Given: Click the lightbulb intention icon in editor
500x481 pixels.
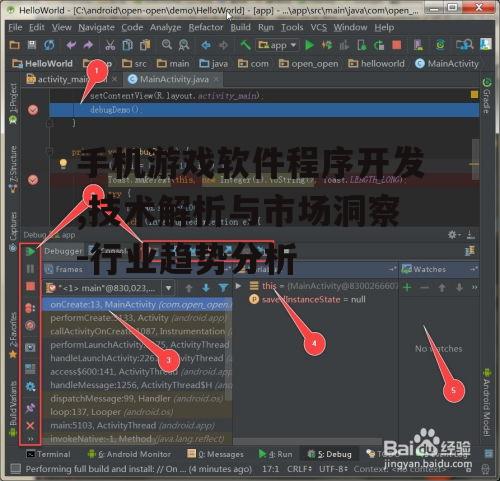Looking at the screenshot, I should point(63,163).
